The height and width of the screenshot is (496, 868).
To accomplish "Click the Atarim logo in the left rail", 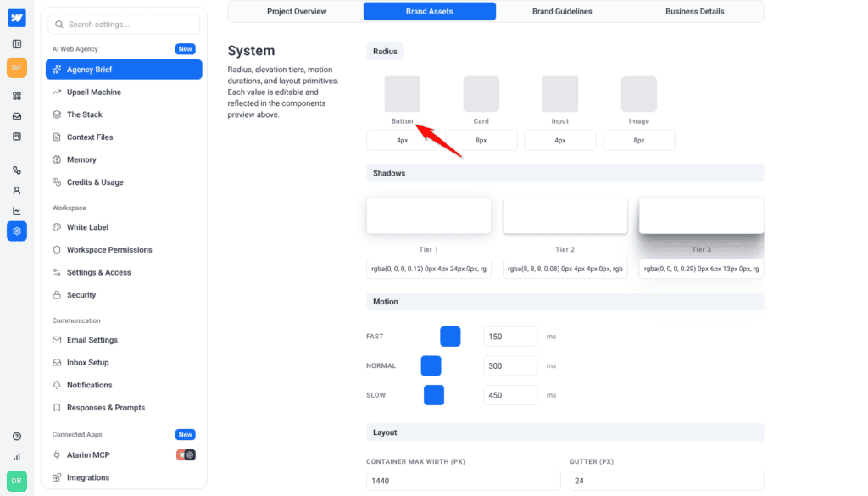I will click(17, 19).
